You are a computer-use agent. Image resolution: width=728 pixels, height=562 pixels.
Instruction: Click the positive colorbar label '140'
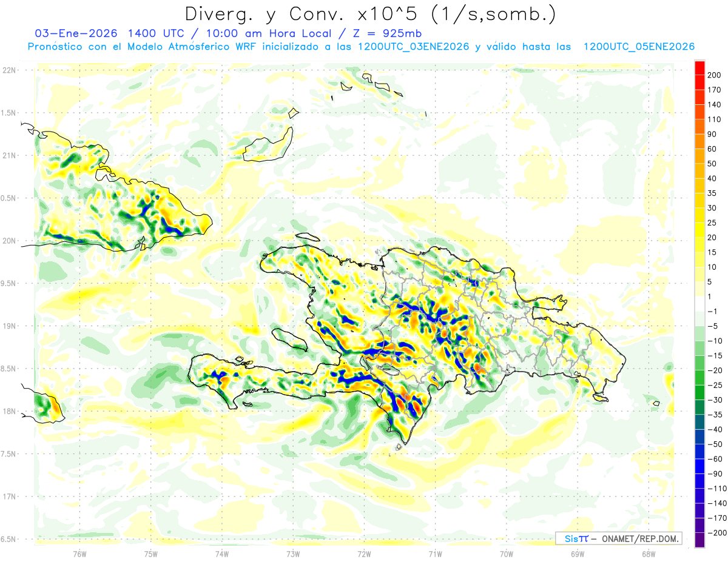(715, 105)
